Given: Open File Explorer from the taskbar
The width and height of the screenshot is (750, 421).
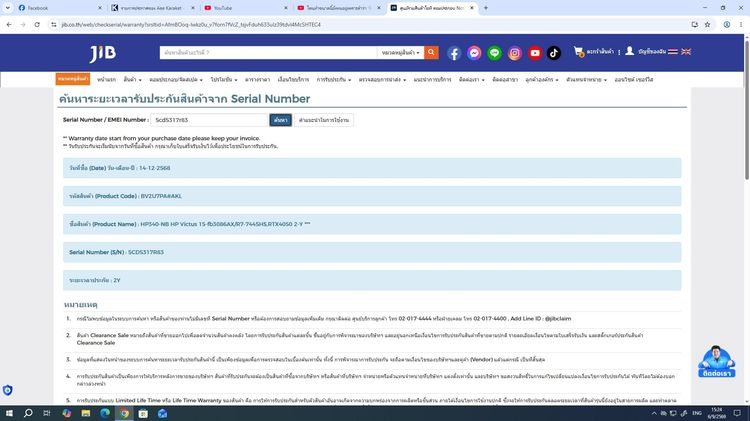Looking at the screenshot, I should (x=86, y=413).
